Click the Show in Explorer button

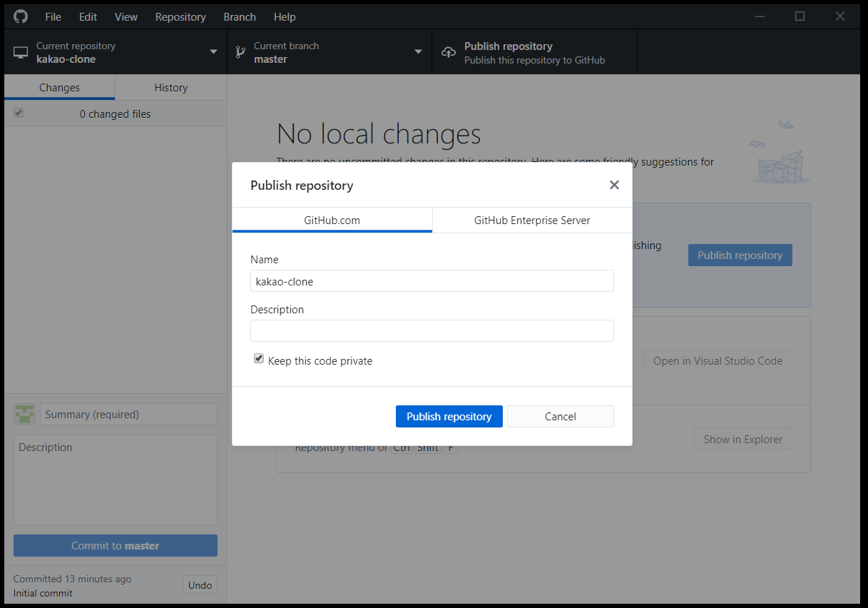[743, 439]
